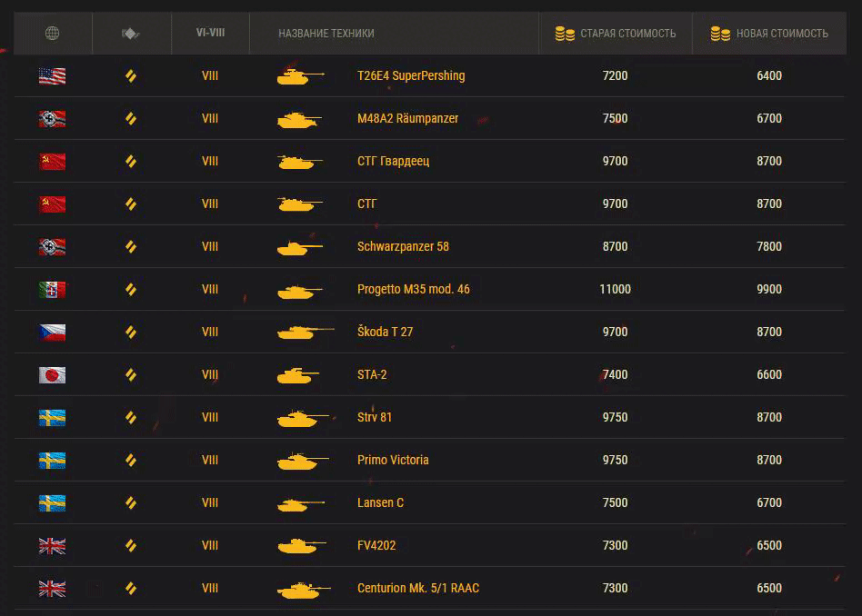Viewport: 862px width, 616px height.
Task: Click tank silhouette icon for FV4202
Action: coord(301,545)
